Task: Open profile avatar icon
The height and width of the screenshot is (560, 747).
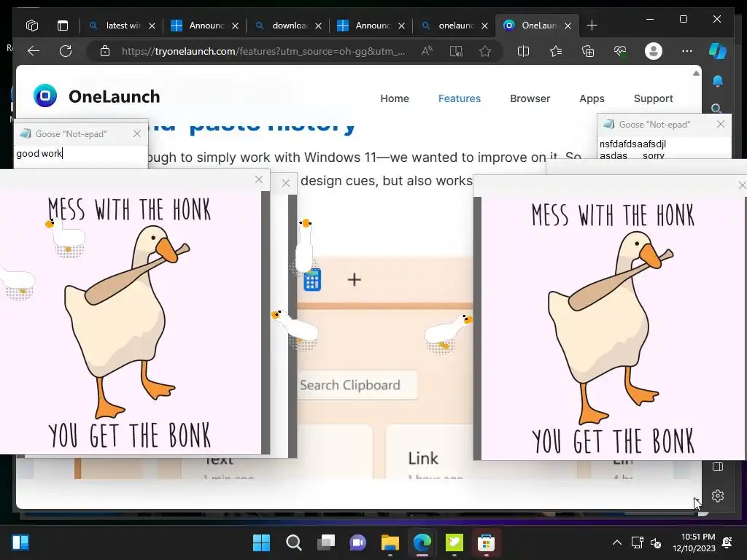Action: [x=653, y=51]
